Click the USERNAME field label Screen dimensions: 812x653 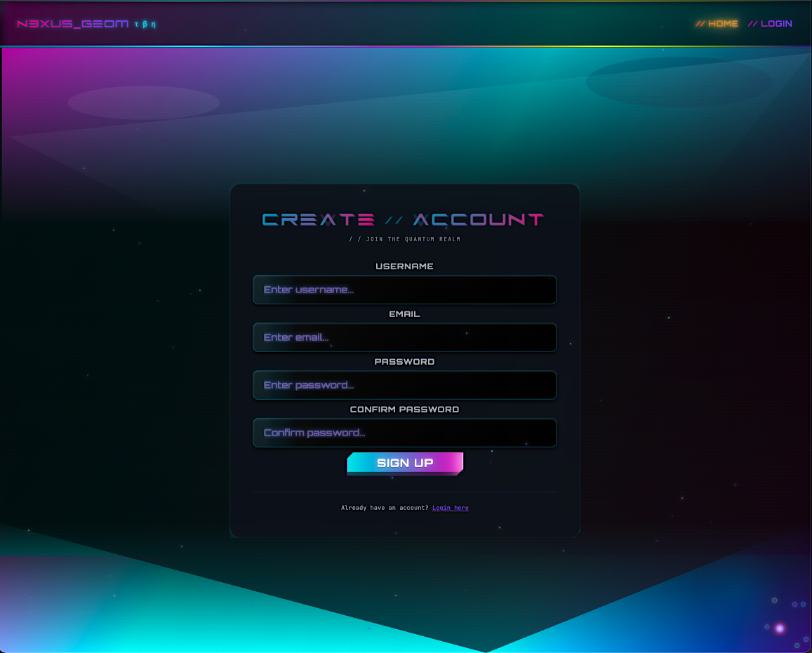(x=404, y=267)
